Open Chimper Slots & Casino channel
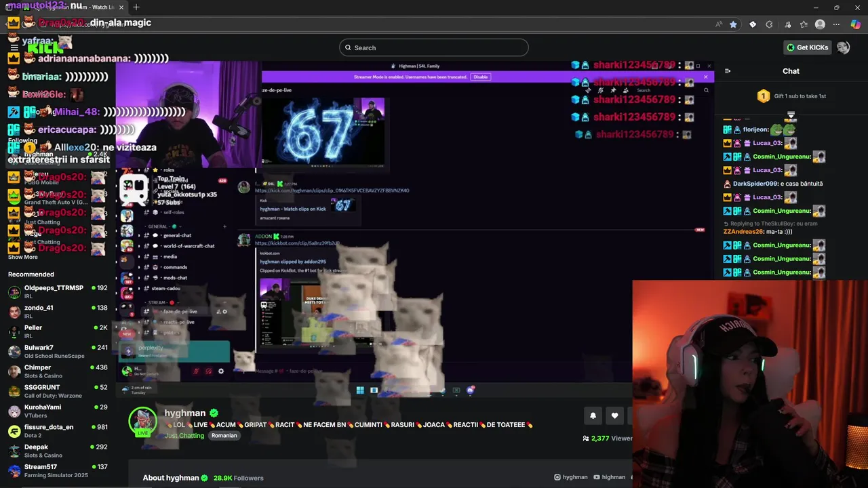 coord(58,371)
